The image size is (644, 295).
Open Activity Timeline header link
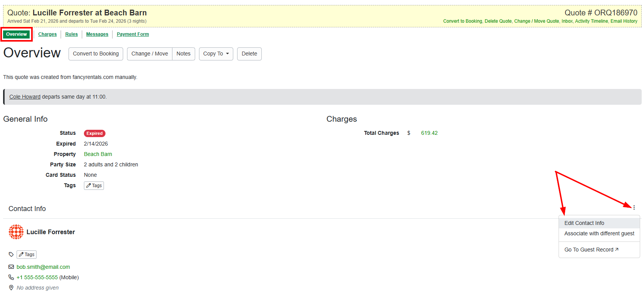[x=592, y=21]
